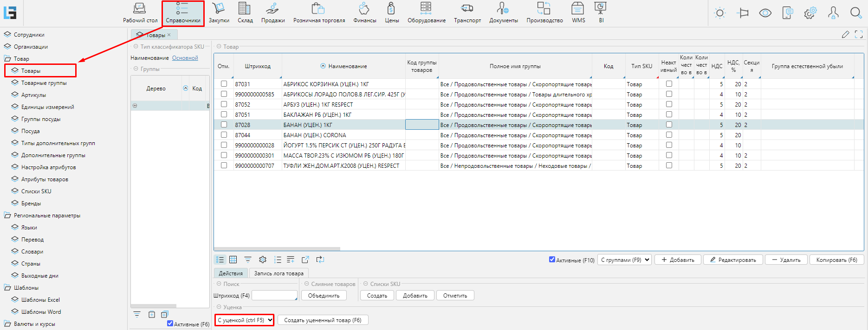Check the box for АБРИКОС КОРЗИНКА row
The height and width of the screenshot is (330, 868).
click(224, 84)
